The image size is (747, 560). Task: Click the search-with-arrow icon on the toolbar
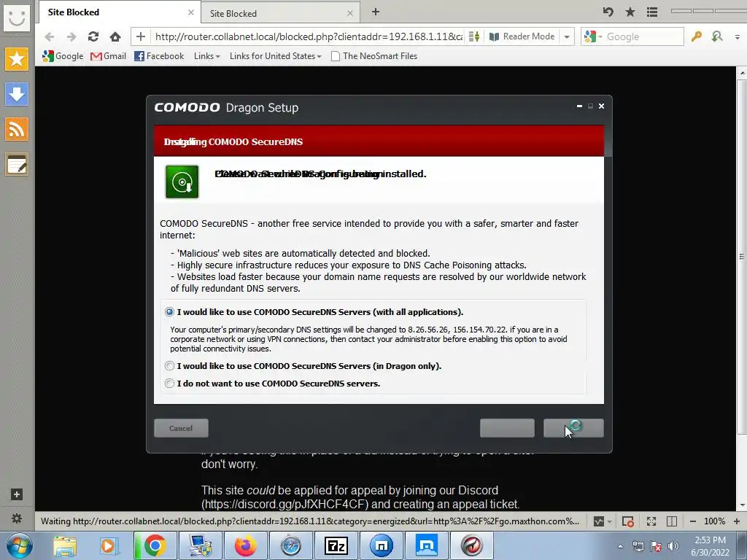pos(717,36)
